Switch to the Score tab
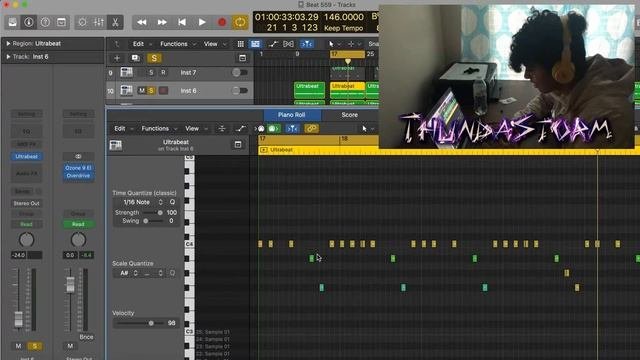Viewport: 640px width, 360px height. coord(350,115)
